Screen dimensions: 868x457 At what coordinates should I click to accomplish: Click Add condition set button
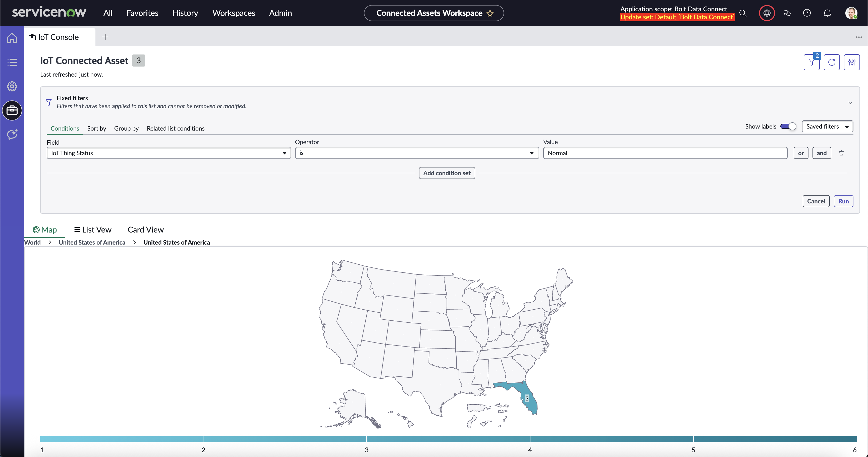pos(447,173)
